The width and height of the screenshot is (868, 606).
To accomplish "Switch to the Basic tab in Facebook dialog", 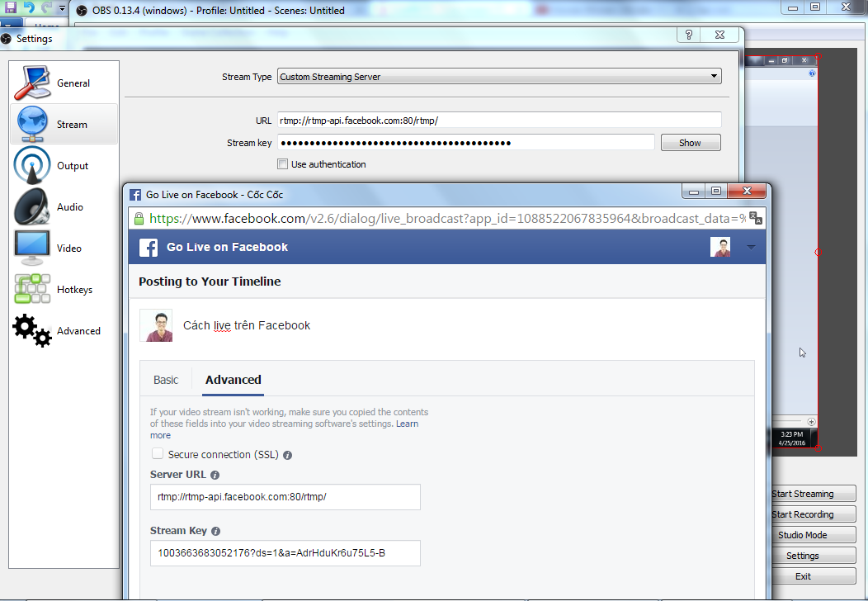I will pos(166,379).
